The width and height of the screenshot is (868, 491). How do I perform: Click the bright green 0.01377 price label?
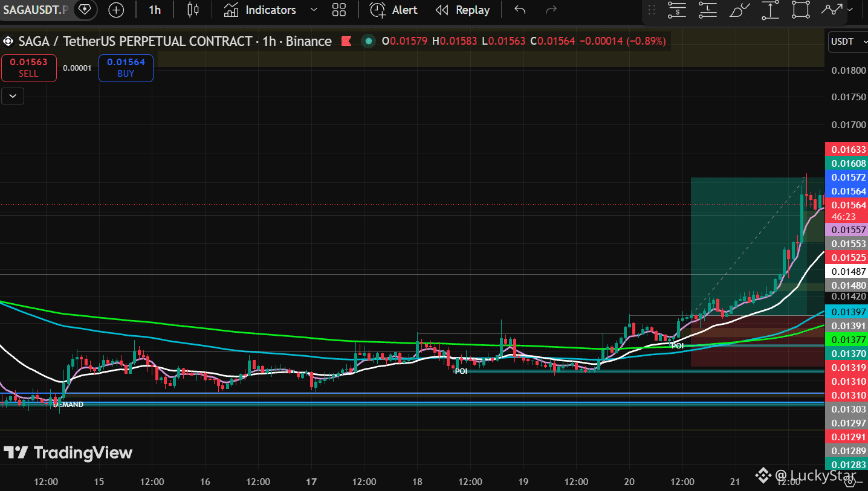[846, 339]
